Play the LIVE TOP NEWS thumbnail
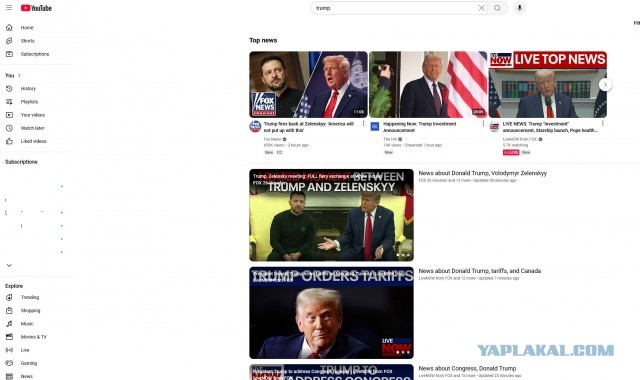 (547, 84)
